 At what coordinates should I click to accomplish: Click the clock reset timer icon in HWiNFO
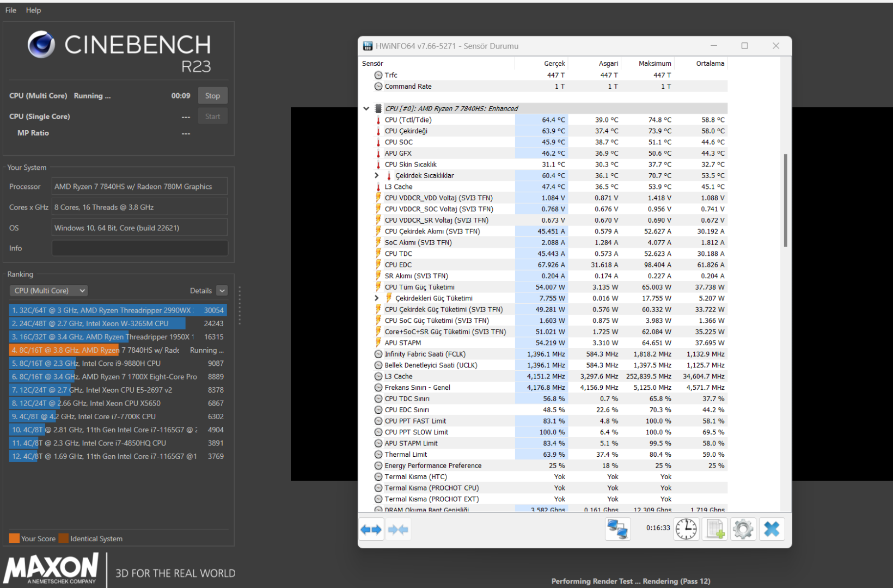coord(686,529)
